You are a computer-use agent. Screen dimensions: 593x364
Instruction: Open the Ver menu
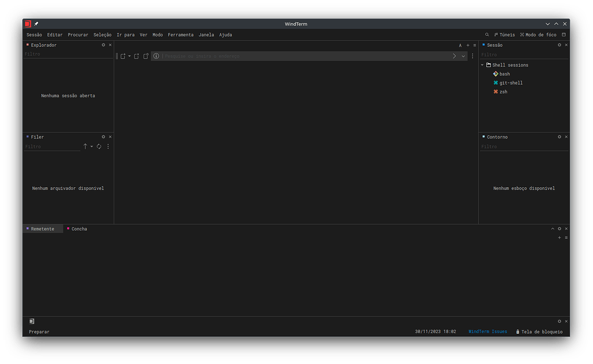143,35
